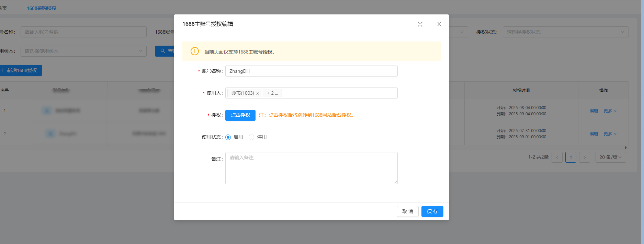Open the 使用状态 filter dropdown
The width and height of the screenshot is (644, 244).
83,51
